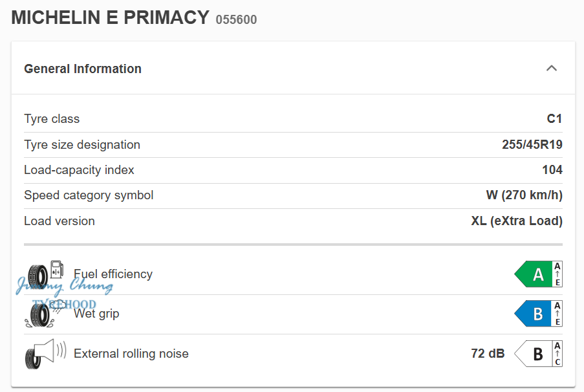Click the A to E fuel efficiency scale
The width and height of the screenshot is (584, 392).
click(x=557, y=274)
